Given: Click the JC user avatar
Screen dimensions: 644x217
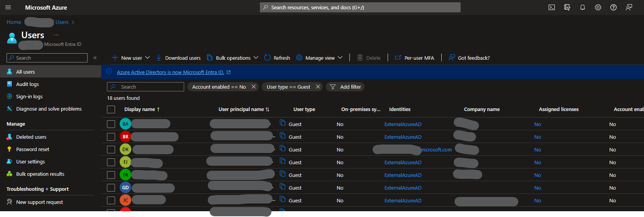Looking at the screenshot, I should point(125,200).
